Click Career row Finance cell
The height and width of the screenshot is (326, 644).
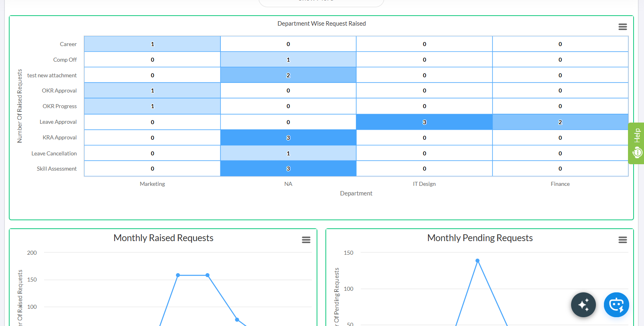click(560, 44)
